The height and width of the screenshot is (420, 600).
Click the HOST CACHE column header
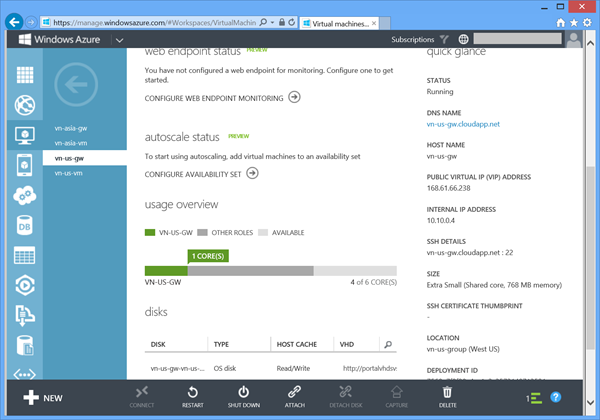(x=302, y=344)
